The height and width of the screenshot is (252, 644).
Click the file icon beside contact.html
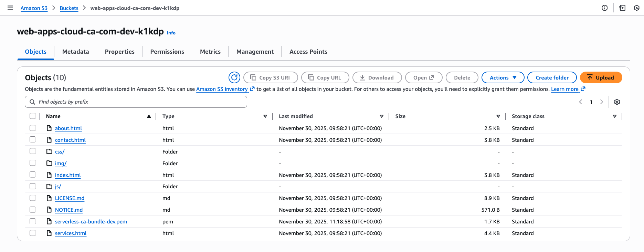(49, 140)
